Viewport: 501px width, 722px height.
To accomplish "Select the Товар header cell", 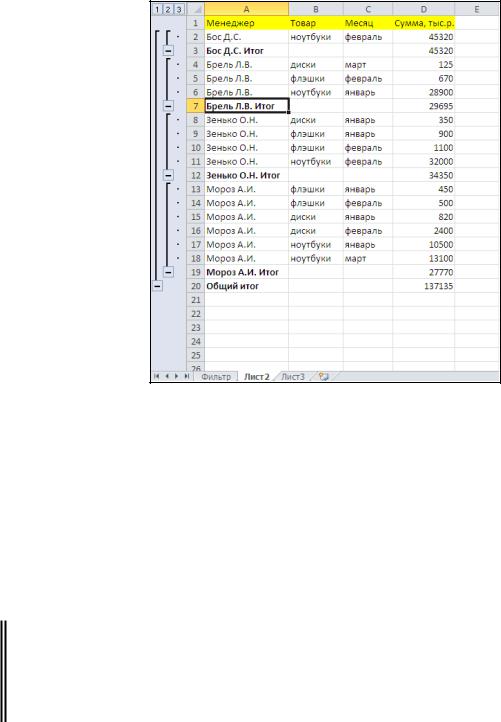I will click(x=316, y=23).
